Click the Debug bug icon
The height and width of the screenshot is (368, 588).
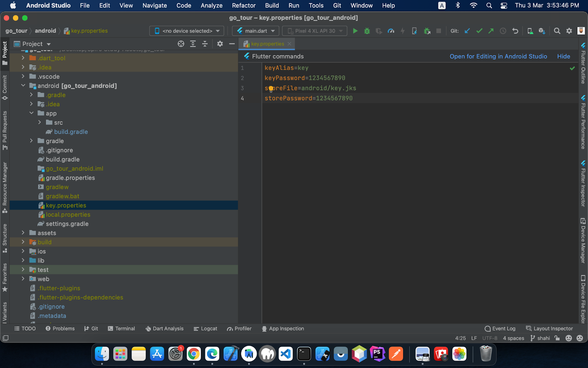point(367,31)
